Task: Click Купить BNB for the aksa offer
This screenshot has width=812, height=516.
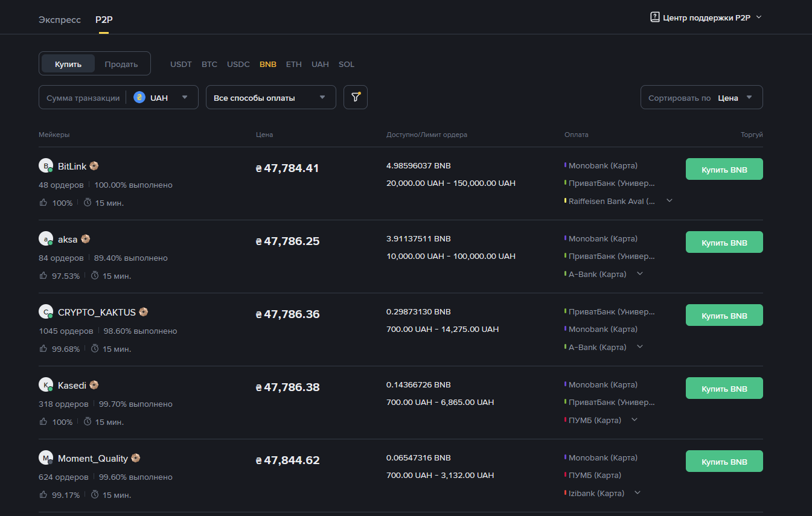Action: (x=724, y=243)
